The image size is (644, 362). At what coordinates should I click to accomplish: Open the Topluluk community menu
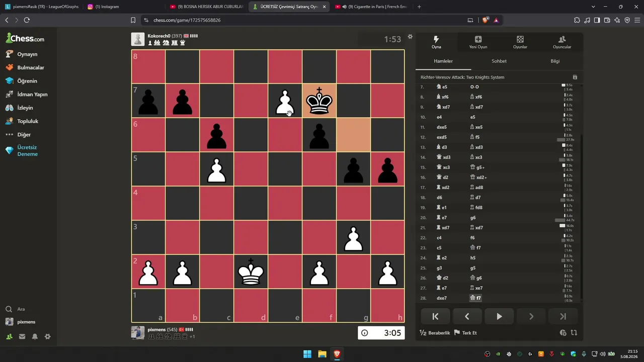(28, 121)
